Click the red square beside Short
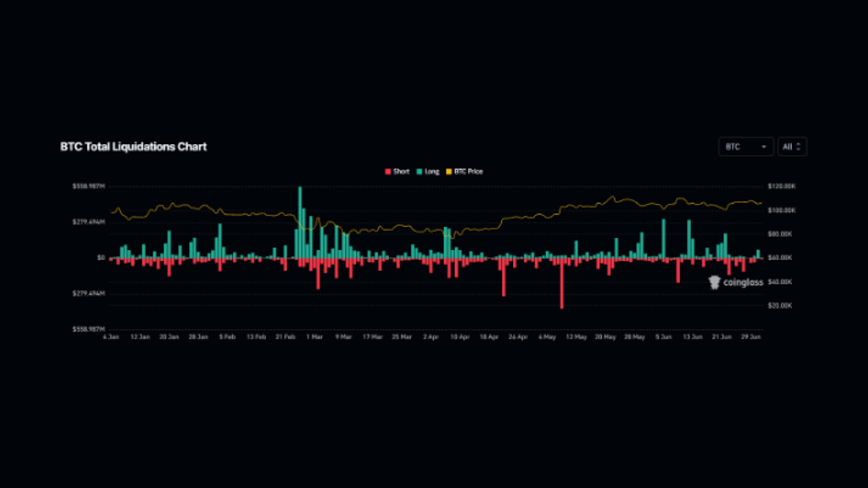This screenshot has width=868, height=488. tap(388, 172)
